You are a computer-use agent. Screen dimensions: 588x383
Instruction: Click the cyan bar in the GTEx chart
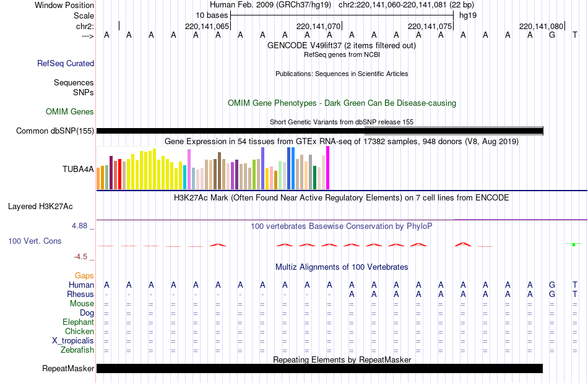coord(184,177)
